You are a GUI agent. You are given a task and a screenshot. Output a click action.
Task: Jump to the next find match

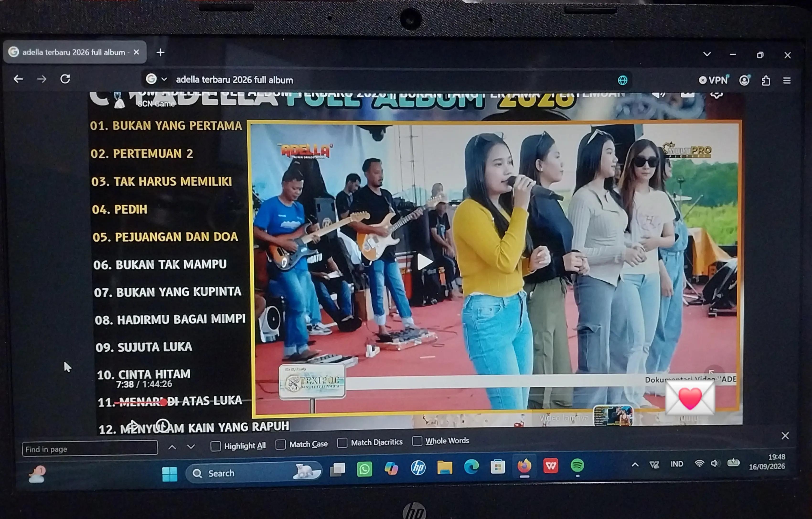(191, 447)
